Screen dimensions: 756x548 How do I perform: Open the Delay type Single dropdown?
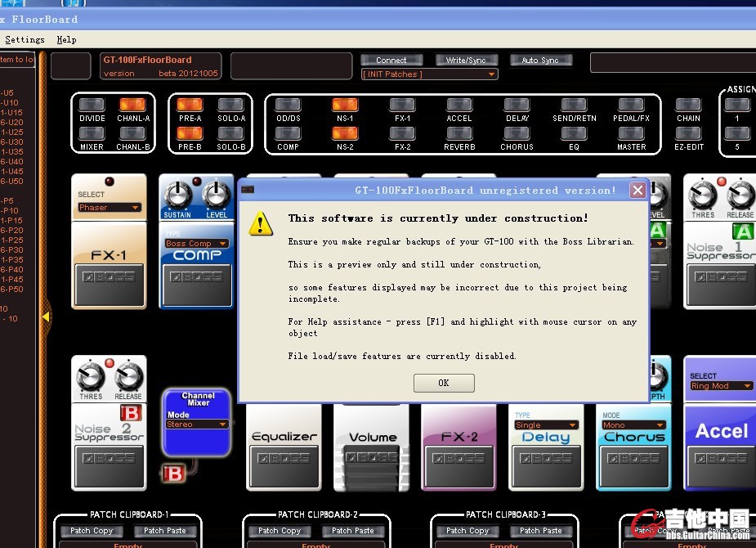point(546,425)
